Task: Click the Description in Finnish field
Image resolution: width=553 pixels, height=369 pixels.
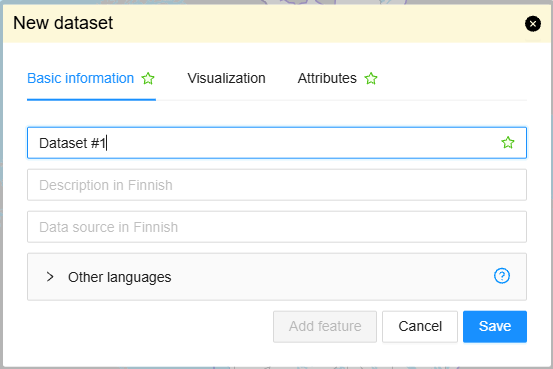Action: pos(277,185)
